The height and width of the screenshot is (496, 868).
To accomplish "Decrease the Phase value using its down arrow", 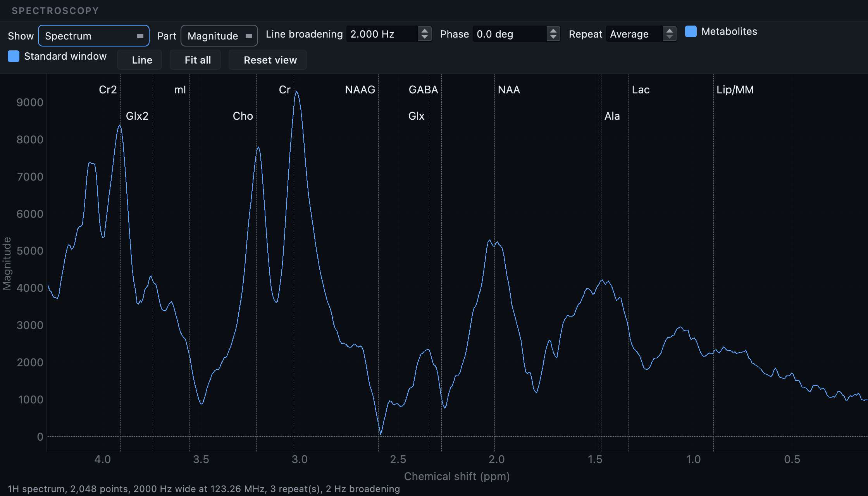I will coord(553,38).
